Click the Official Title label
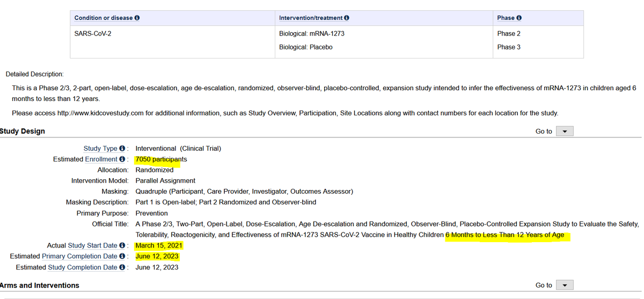The height and width of the screenshot is (299, 644). [x=110, y=224]
